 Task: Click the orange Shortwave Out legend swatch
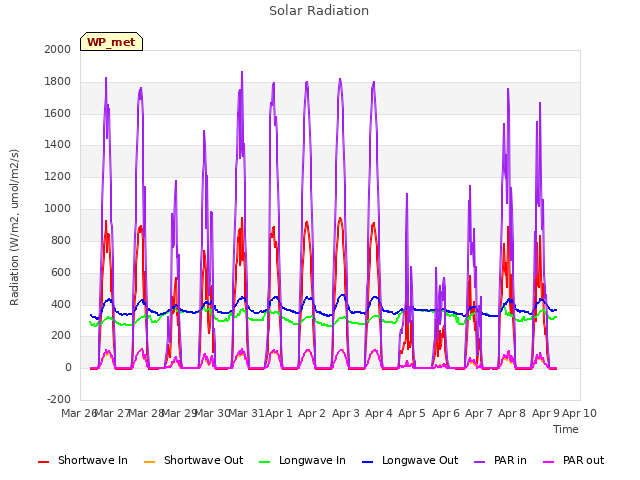(149, 462)
